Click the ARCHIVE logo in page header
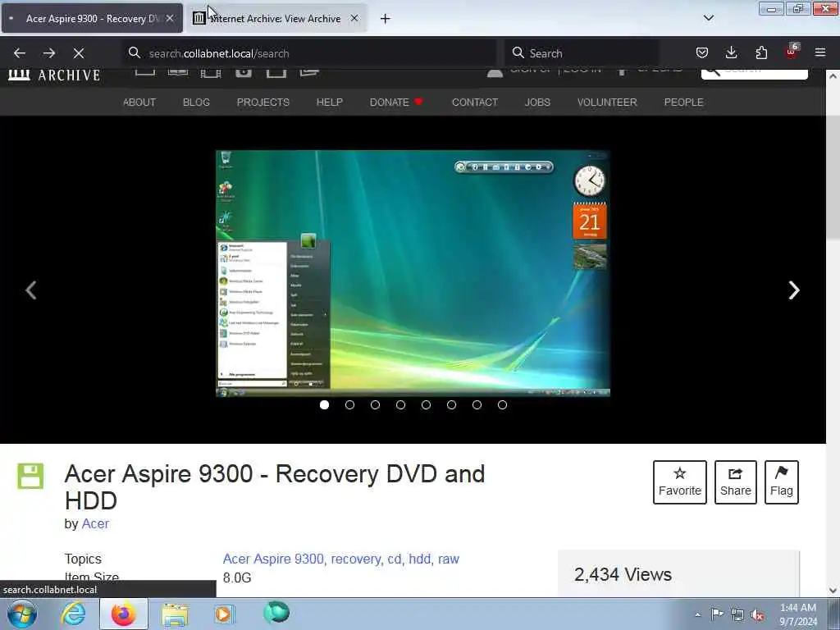Screen dimensions: 840x630 (x=54, y=75)
